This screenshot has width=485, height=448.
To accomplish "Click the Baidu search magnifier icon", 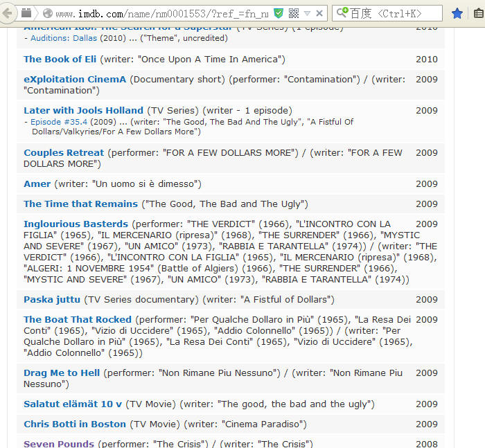I will [x=342, y=12].
